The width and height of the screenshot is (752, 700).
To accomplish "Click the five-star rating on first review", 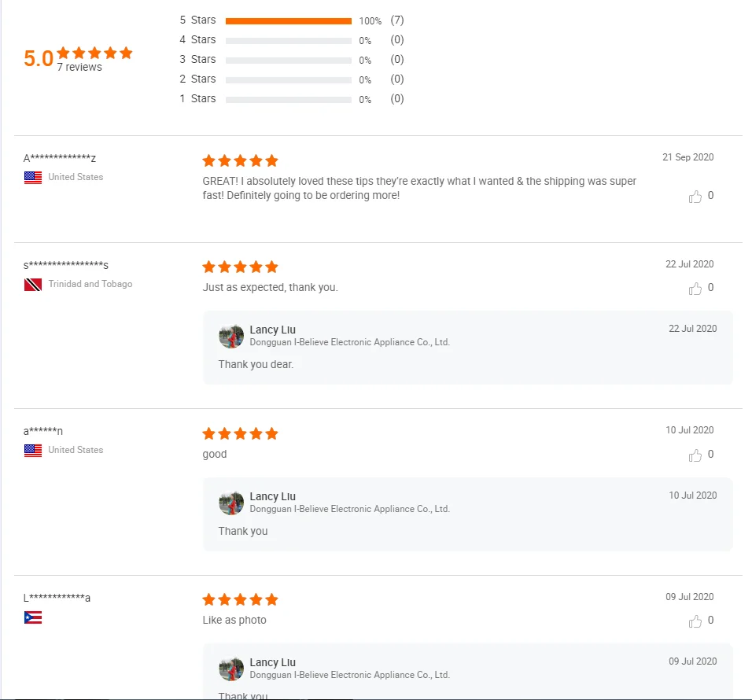I will coord(240,160).
